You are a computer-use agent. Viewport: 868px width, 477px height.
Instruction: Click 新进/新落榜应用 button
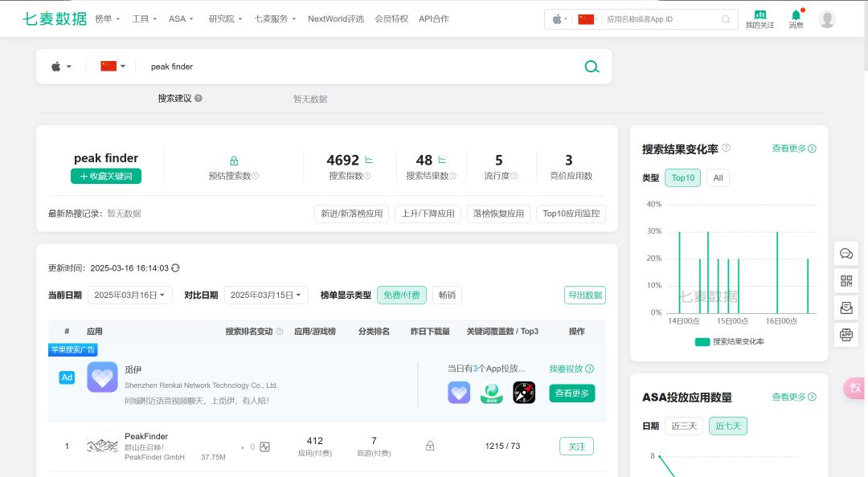[351, 214]
